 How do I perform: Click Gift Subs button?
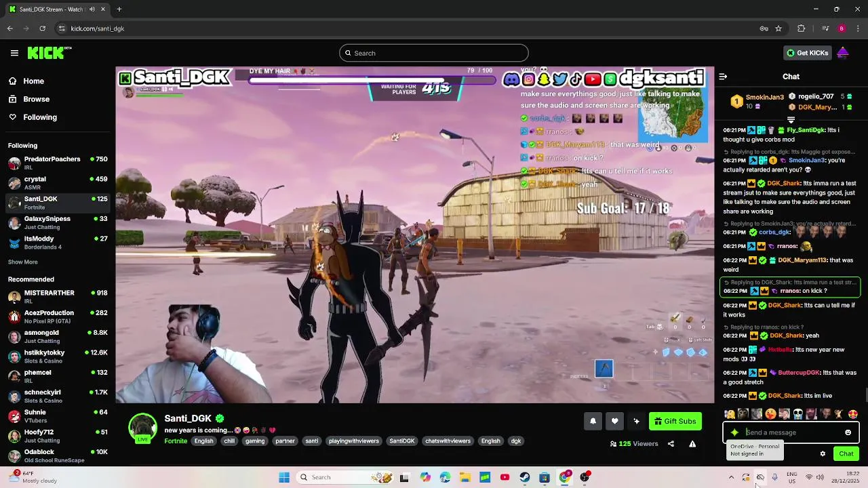point(675,421)
